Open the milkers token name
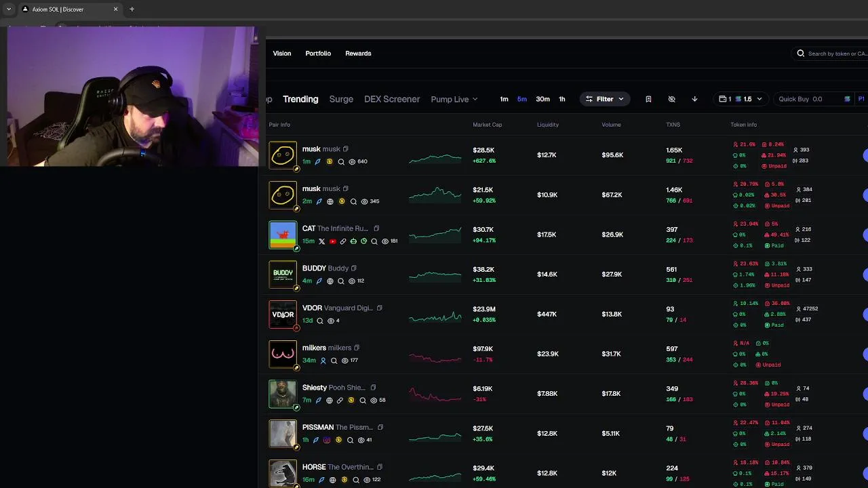This screenshot has height=488, width=868. point(327,348)
